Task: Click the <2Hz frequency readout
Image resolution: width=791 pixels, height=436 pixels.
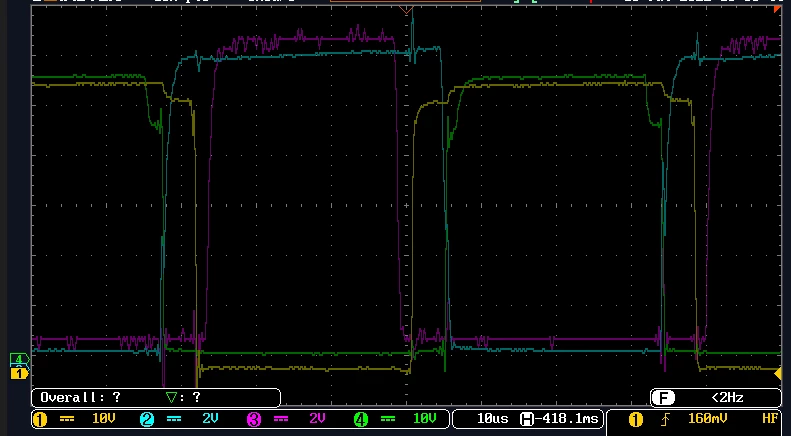Action: click(x=727, y=398)
